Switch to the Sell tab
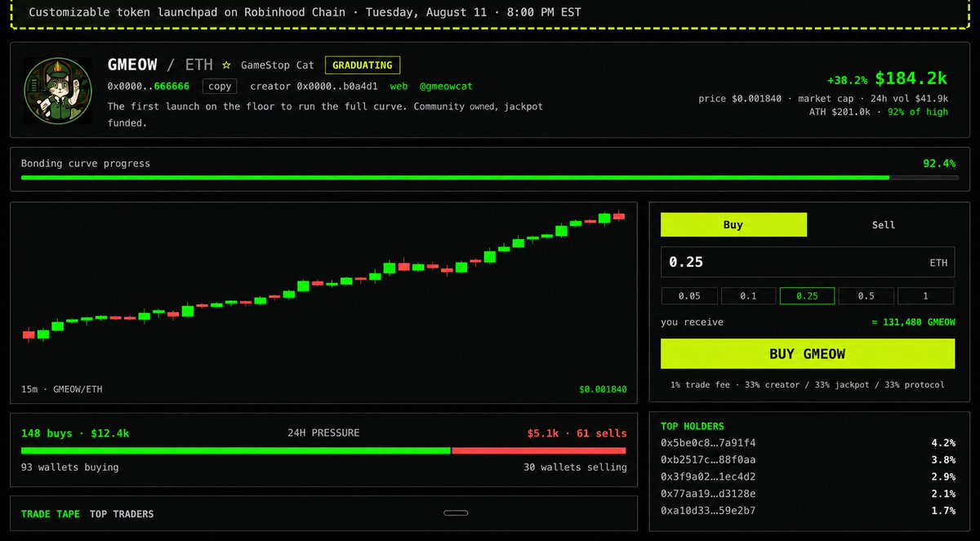This screenshot has height=541, width=980. (x=883, y=225)
